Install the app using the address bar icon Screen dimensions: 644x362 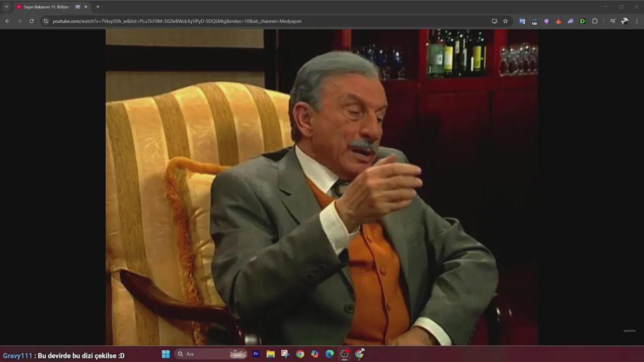click(x=495, y=21)
